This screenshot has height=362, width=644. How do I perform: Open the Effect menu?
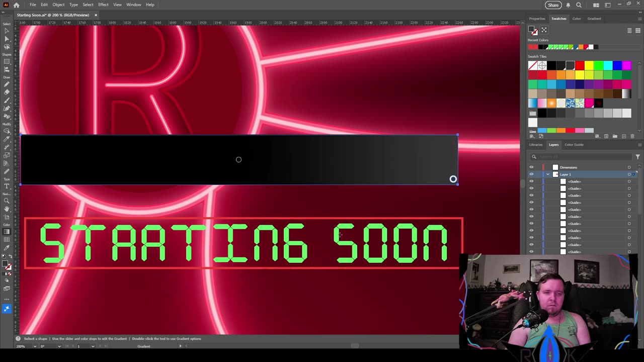point(103,5)
